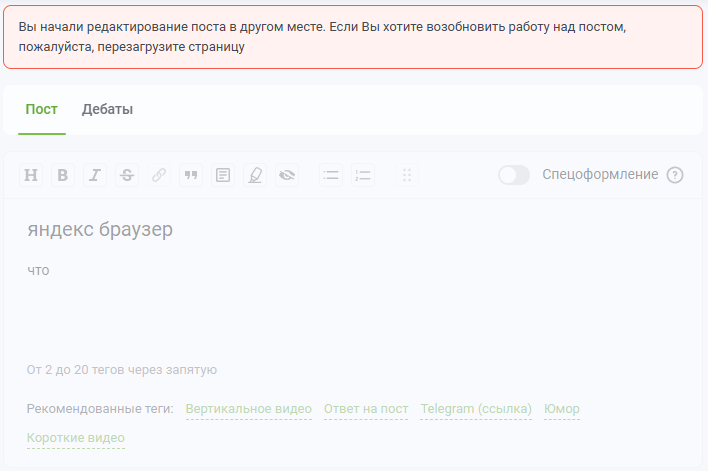Insert a link with chain icon
This screenshot has height=471, width=708.
pyautogui.click(x=159, y=175)
